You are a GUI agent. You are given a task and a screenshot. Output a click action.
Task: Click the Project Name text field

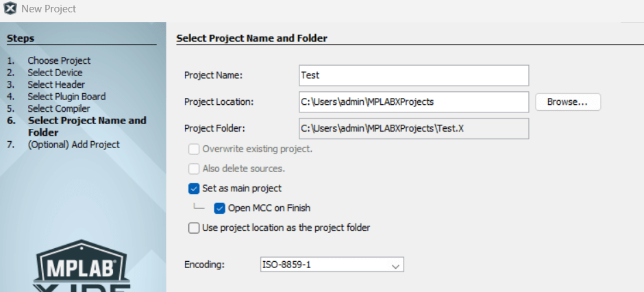[414, 75]
